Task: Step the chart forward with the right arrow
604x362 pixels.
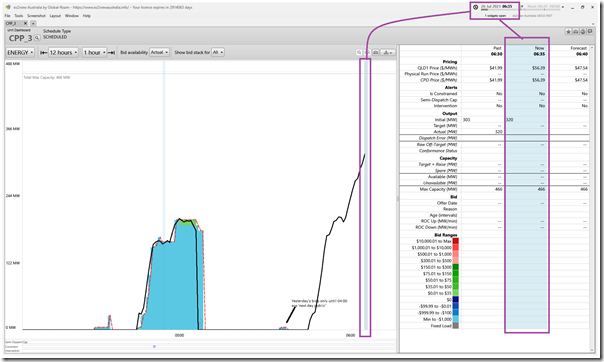Action: point(111,52)
